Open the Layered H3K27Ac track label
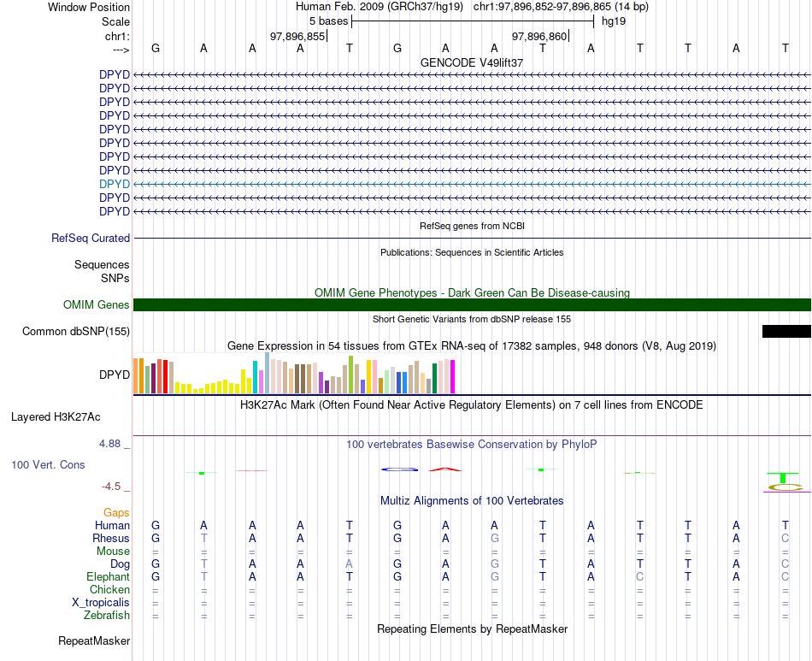The width and height of the screenshot is (812, 661). tap(56, 417)
